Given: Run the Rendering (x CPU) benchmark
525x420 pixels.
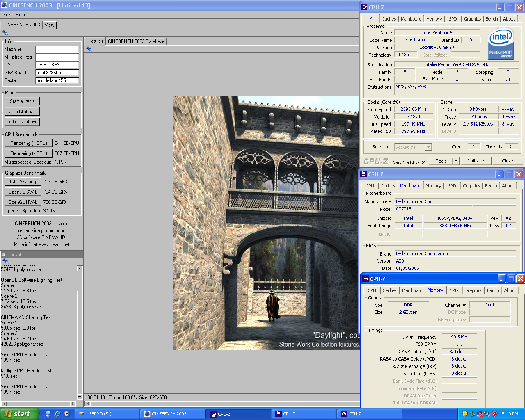Looking at the screenshot, I should point(29,153).
